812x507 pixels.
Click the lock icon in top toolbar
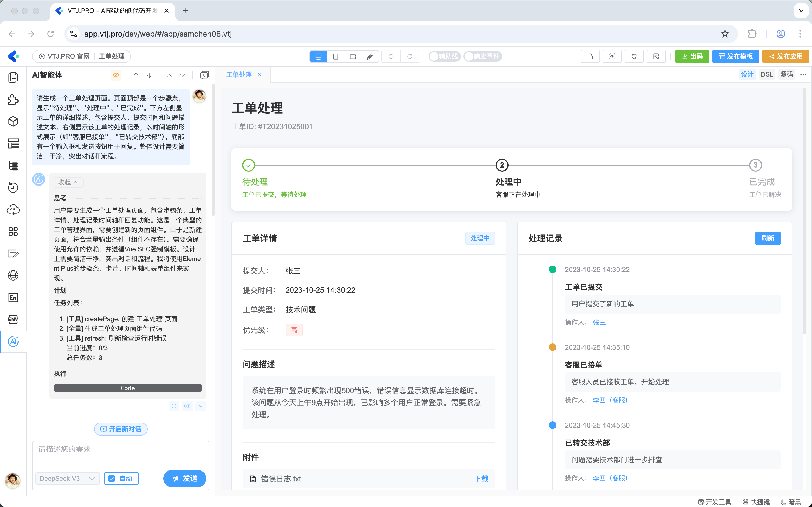point(590,56)
